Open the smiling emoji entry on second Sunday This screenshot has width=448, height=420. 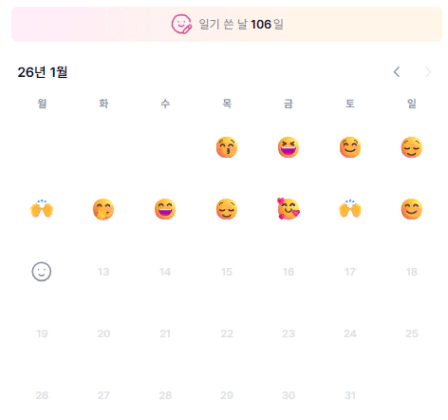pyautogui.click(x=412, y=209)
